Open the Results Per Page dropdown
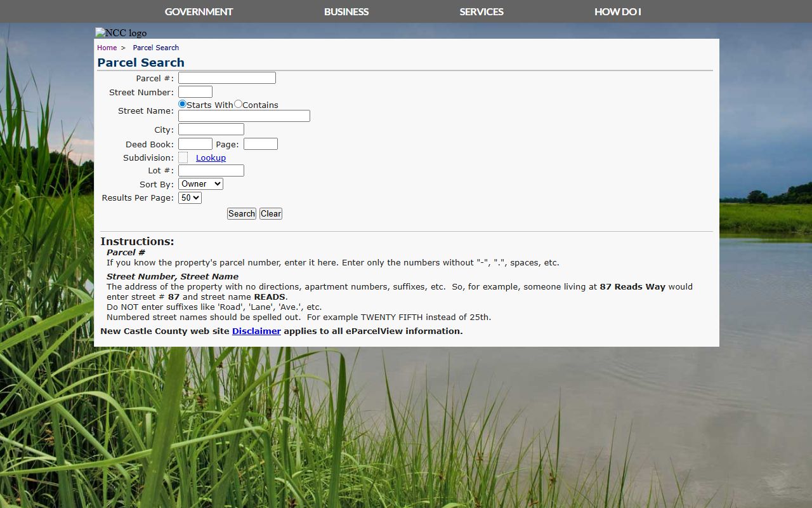 point(190,198)
